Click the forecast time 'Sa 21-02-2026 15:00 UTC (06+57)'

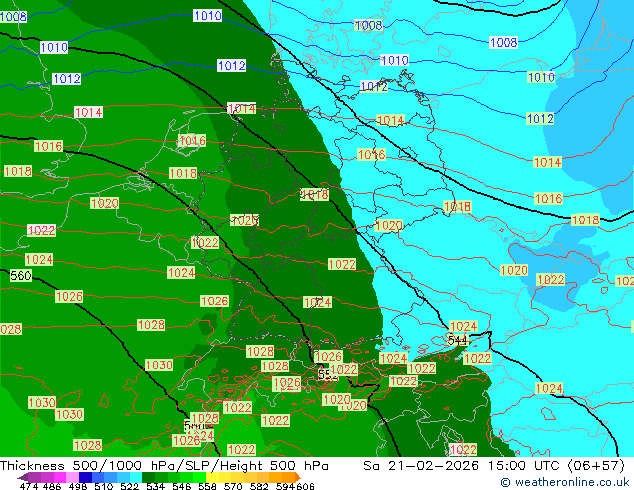[x=494, y=466]
